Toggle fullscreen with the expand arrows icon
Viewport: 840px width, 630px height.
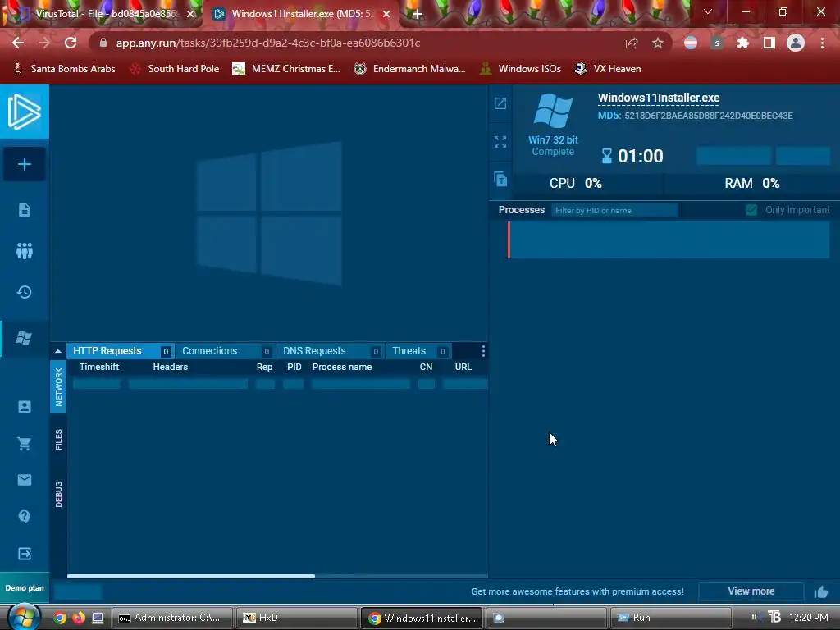pyautogui.click(x=500, y=141)
